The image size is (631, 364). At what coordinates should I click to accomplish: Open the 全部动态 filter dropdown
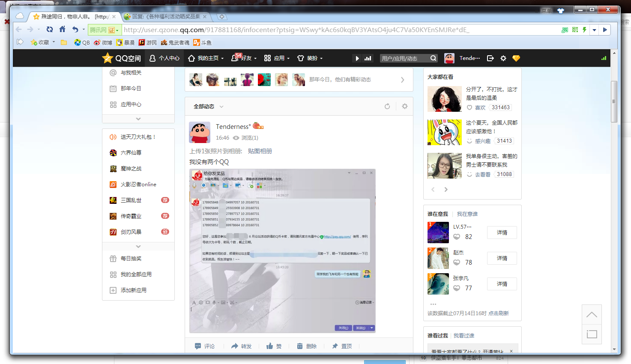208,107
